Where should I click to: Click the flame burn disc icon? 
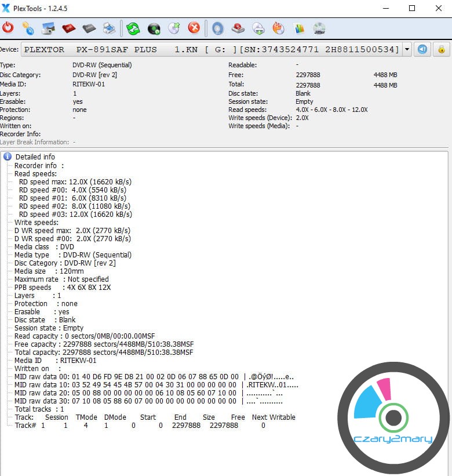click(x=278, y=28)
